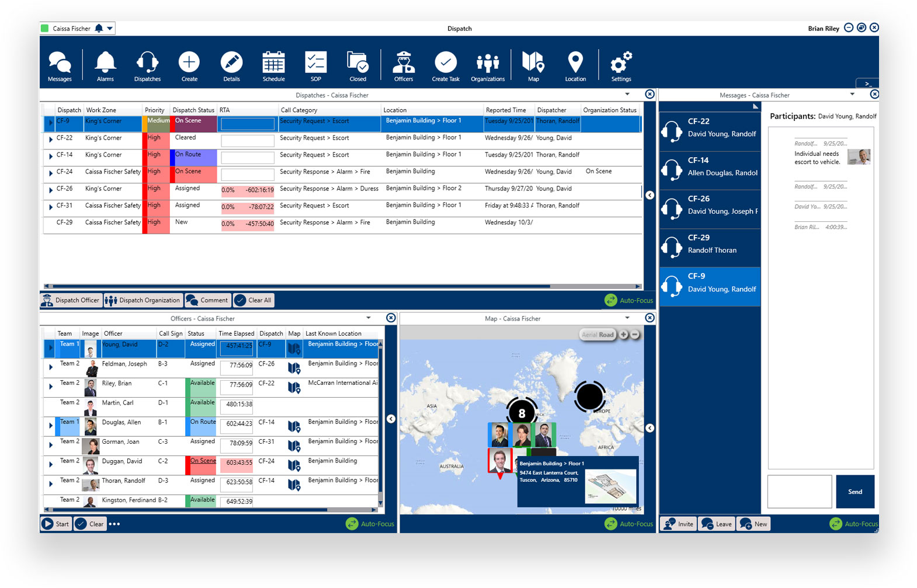Open the Caissa Fischer user dropdown

[x=110, y=28]
